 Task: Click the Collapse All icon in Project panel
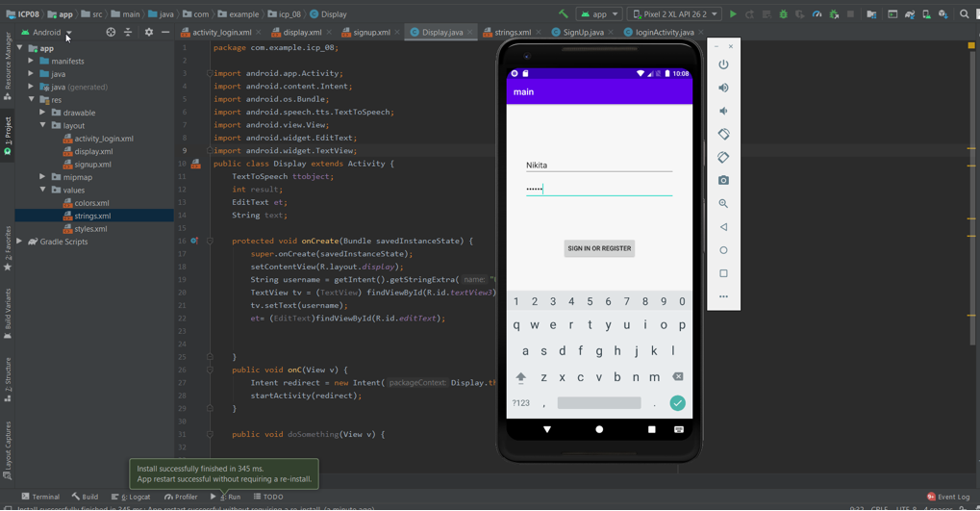128,32
